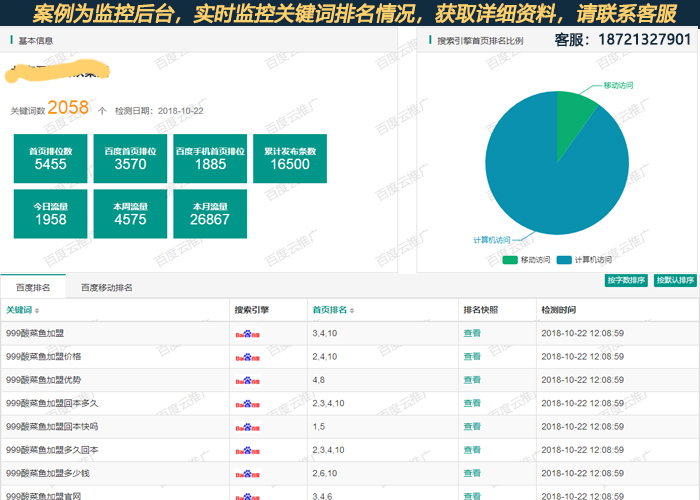Open 百度移动排名 tab
The height and width of the screenshot is (500, 700).
pyautogui.click(x=106, y=288)
